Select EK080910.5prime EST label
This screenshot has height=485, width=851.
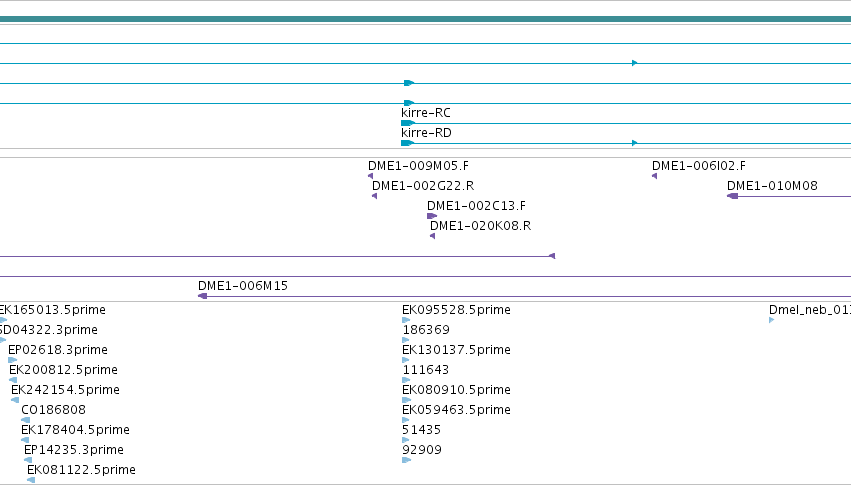point(456,390)
